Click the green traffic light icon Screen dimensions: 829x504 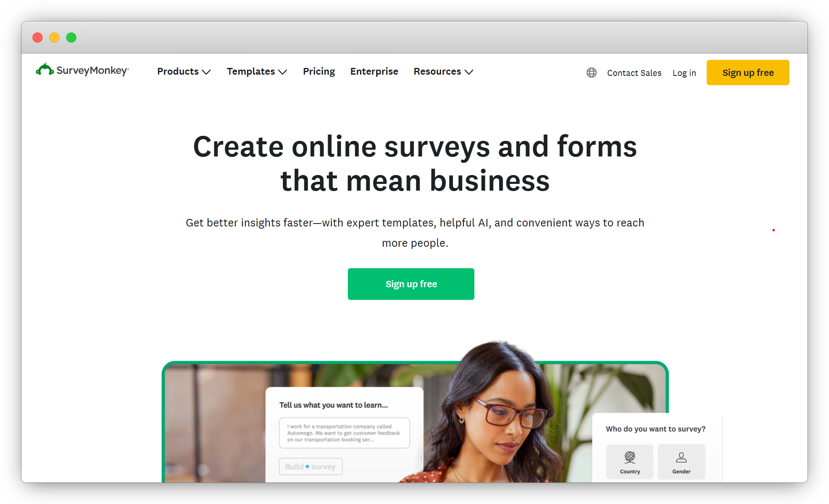click(x=72, y=38)
